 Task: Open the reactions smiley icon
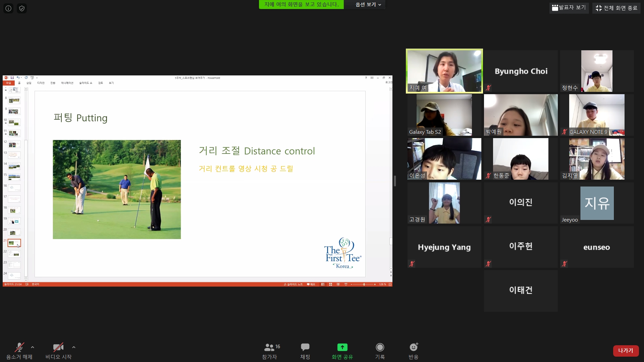coord(413,347)
